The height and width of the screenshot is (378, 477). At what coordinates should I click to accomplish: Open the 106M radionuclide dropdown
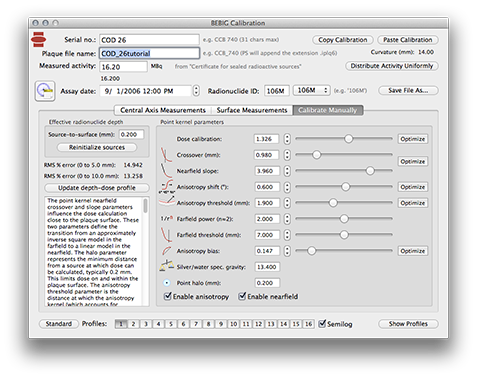[x=312, y=90]
